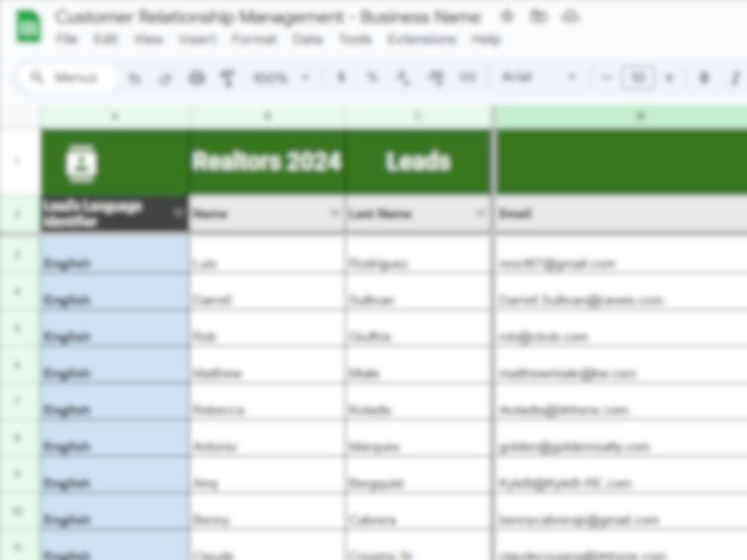Screen dimensions: 747x560
Task: Select the Email column header cell
Action: click(x=621, y=214)
